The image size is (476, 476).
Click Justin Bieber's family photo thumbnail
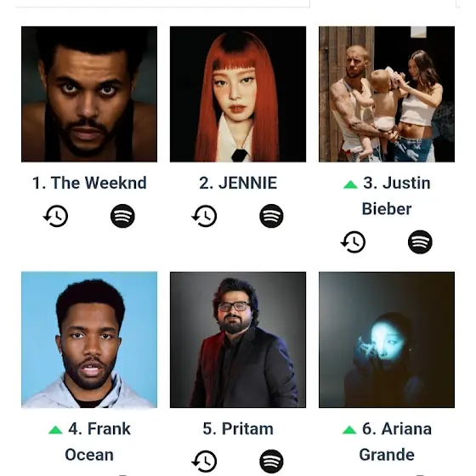click(x=387, y=94)
